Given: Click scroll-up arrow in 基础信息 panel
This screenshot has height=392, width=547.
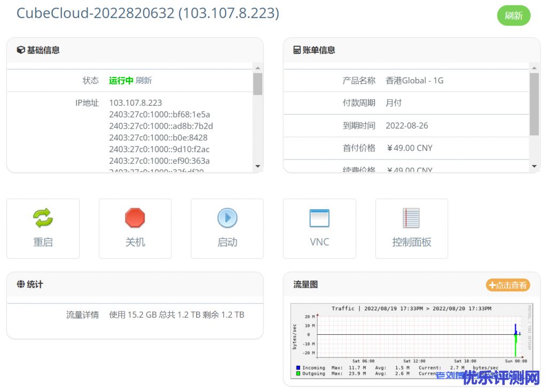Looking at the screenshot, I should click(258, 68).
